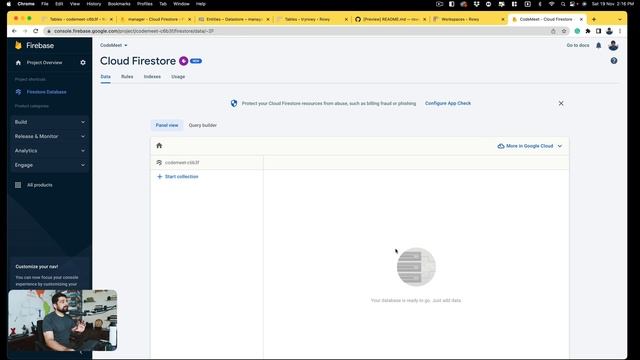Expand the Analytics section
This screenshot has width=640, height=360.
(49, 151)
